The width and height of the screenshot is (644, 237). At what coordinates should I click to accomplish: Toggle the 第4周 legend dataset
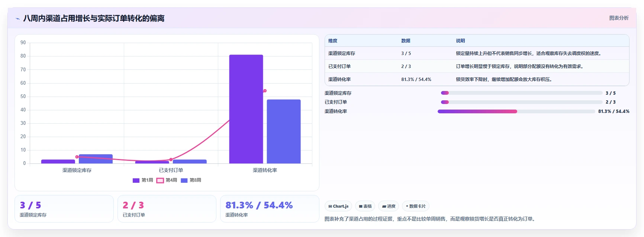coord(167,180)
